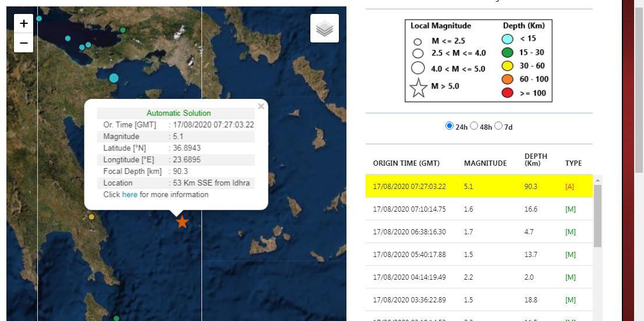
Task: Click the 06:38:16.30 event in the list
Action: click(x=479, y=231)
